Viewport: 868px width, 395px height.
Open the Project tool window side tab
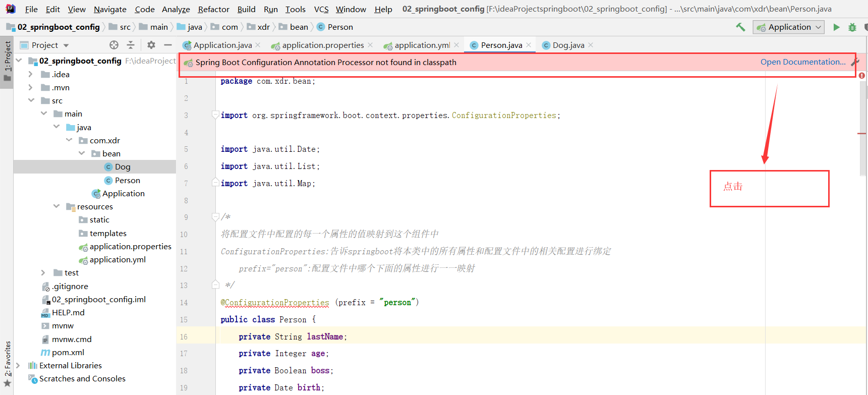coord(7,62)
